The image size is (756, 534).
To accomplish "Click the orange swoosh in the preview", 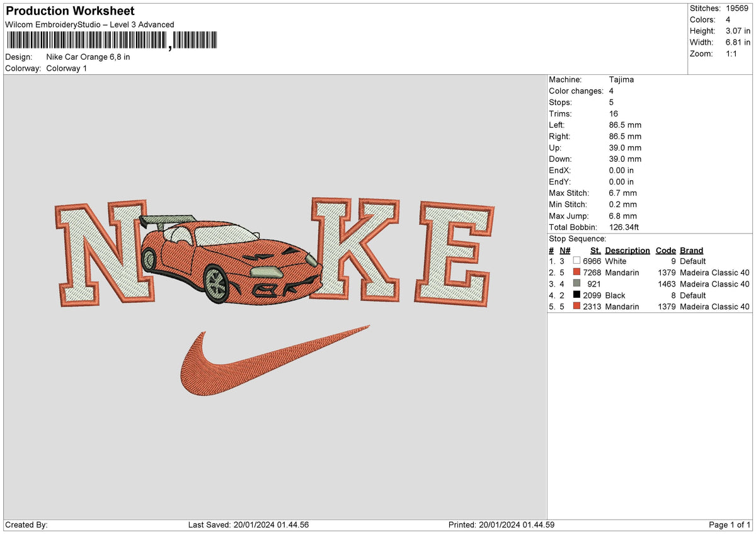I will pos(275,361).
